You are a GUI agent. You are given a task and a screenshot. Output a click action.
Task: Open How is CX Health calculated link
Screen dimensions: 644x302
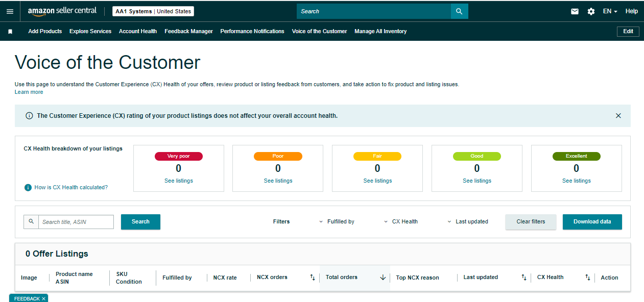[x=71, y=188]
